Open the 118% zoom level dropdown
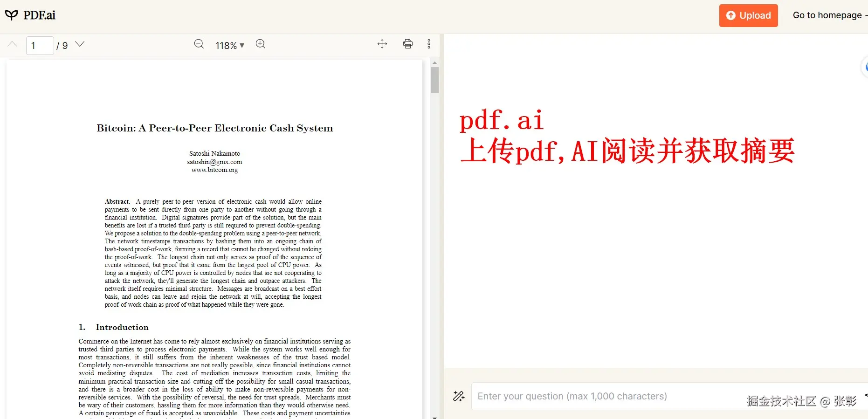This screenshot has height=419, width=868. pos(229,46)
